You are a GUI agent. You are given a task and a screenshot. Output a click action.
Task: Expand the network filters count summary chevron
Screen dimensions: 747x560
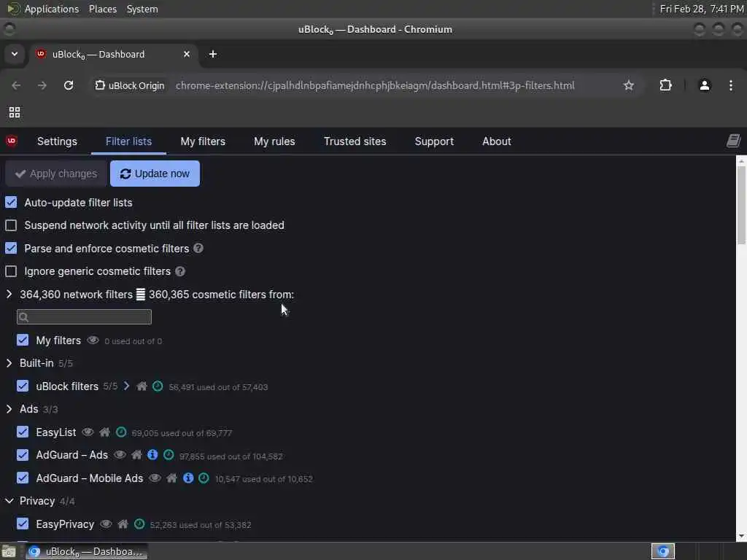click(9, 295)
